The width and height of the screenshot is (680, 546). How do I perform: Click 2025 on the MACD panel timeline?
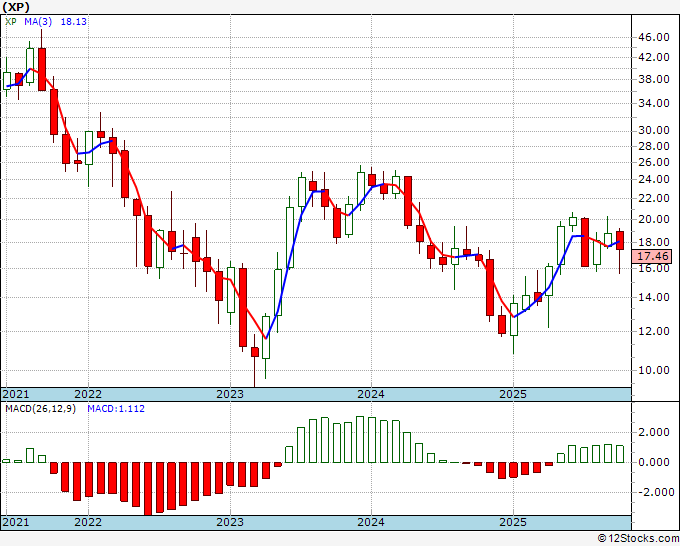(513, 522)
